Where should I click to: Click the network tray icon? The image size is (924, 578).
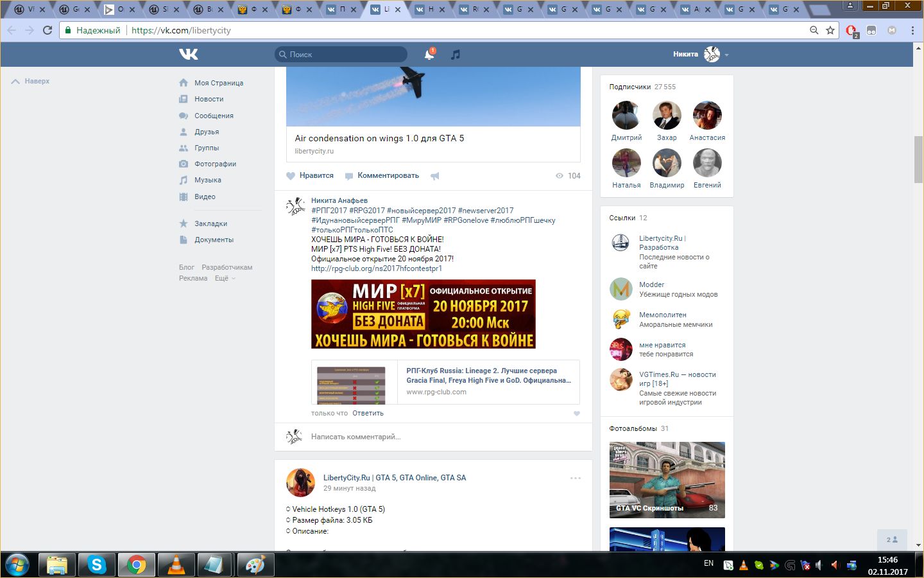(851, 565)
